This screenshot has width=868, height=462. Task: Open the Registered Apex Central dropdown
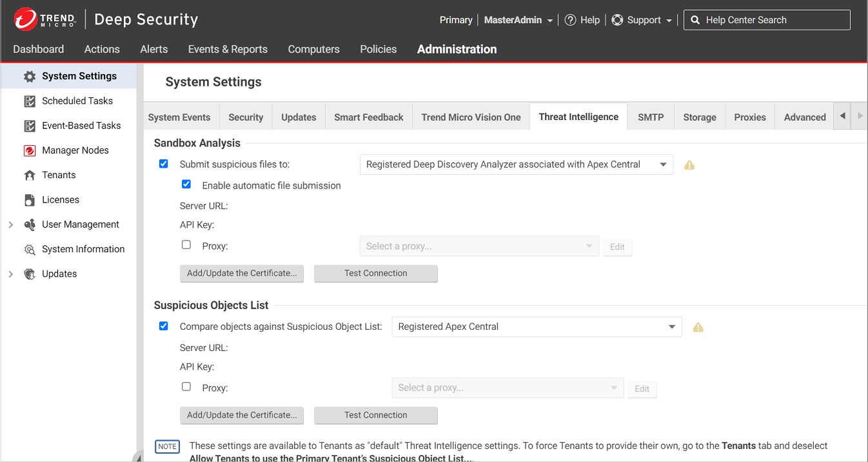pyautogui.click(x=537, y=326)
